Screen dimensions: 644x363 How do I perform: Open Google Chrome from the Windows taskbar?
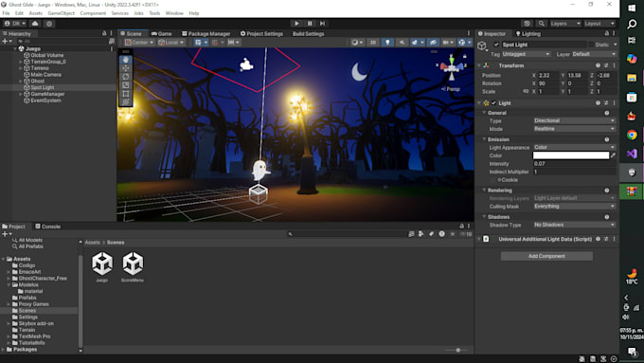(632, 135)
